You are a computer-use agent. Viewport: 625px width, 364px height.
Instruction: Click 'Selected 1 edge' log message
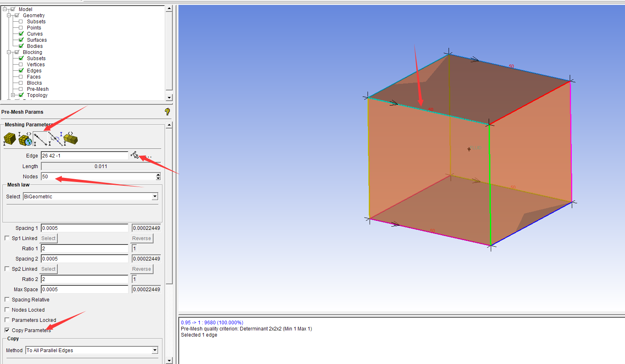(x=199, y=335)
